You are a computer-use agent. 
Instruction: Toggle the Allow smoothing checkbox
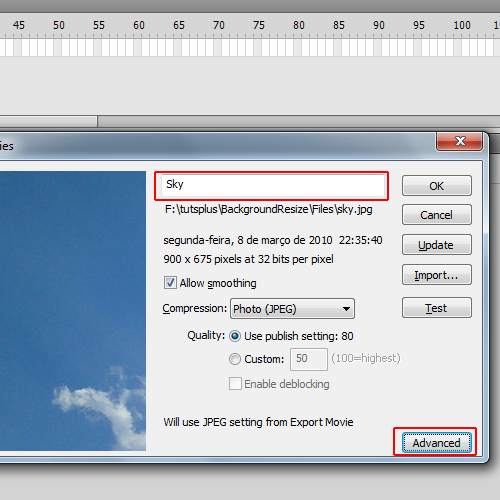click(x=170, y=283)
